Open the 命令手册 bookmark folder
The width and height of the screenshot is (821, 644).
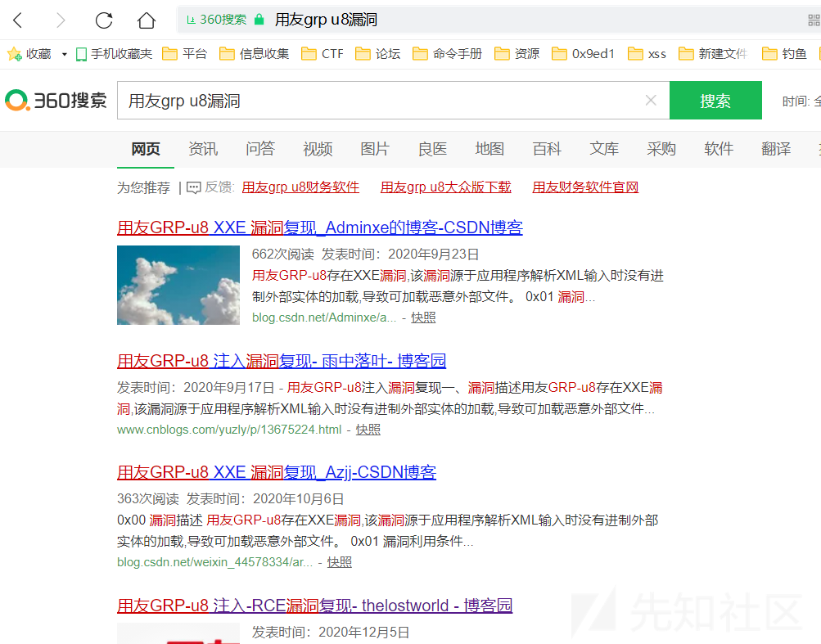coord(447,54)
